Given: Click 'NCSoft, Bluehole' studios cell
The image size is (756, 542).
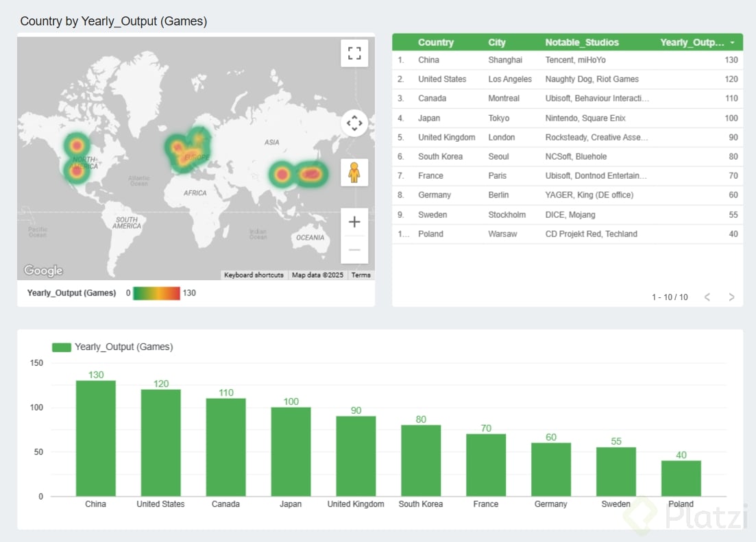Looking at the screenshot, I should click(576, 157).
